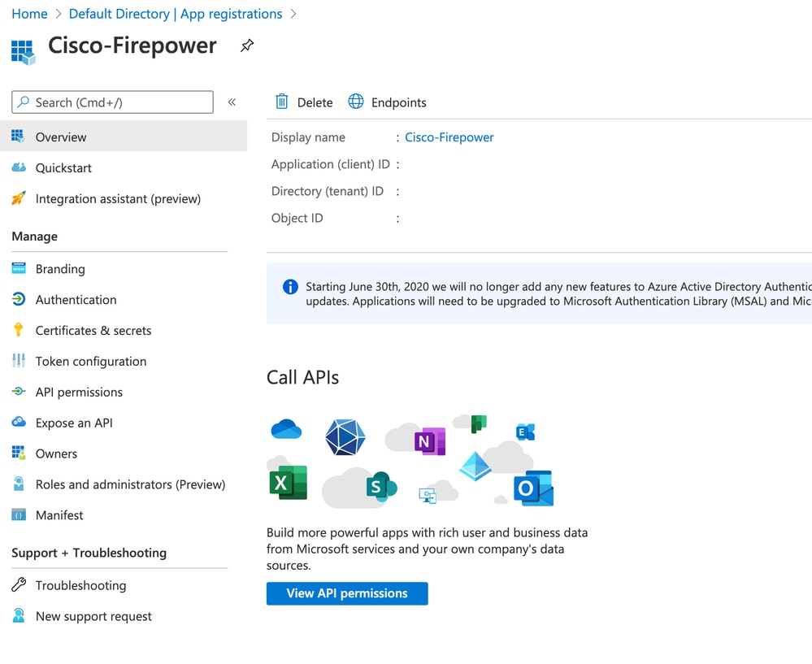This screenshot has height=664, width=812.
Task: Go to Default Directory | App registrations breadcrumb
Action: pyautogui.click(x=176, y=14)
